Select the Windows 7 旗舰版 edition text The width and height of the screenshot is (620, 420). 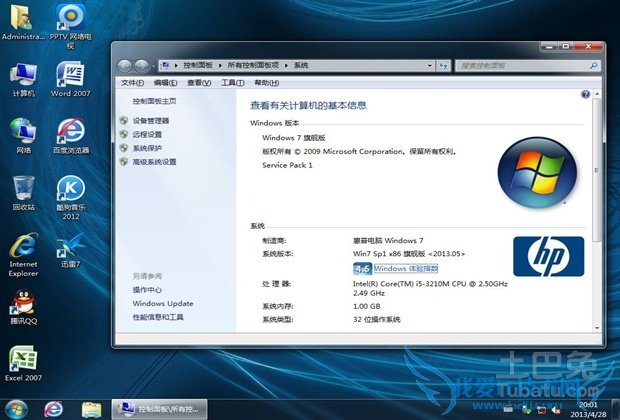pyautogui.click(x=294, y=138)
